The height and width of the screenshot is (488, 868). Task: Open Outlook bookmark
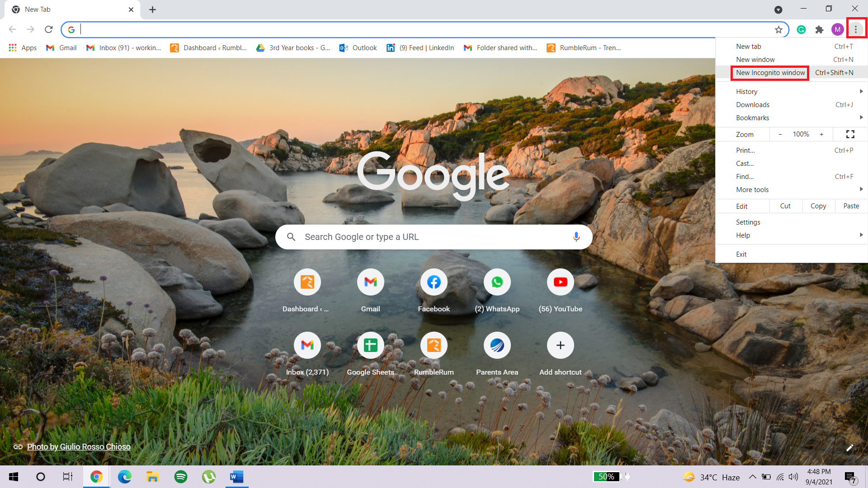tap(358, 48)
